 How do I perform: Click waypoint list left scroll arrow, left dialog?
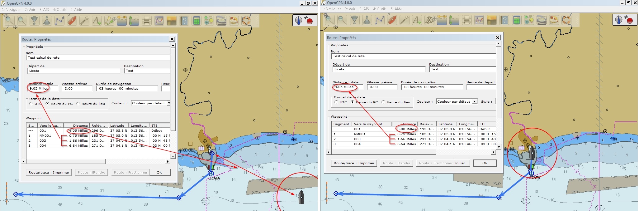(23, 161)
